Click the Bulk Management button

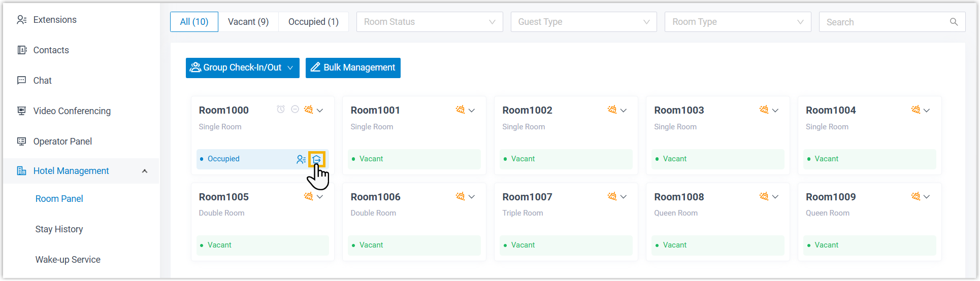click(353, 67)
